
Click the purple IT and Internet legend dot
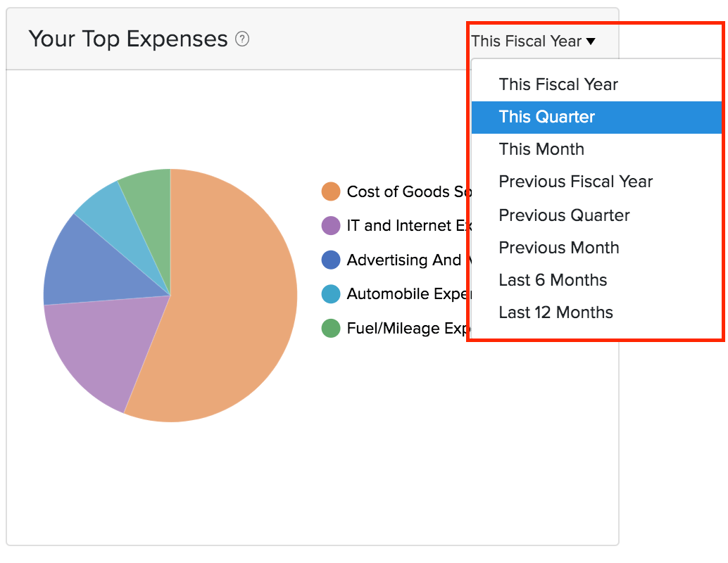(x=331, y=226)
